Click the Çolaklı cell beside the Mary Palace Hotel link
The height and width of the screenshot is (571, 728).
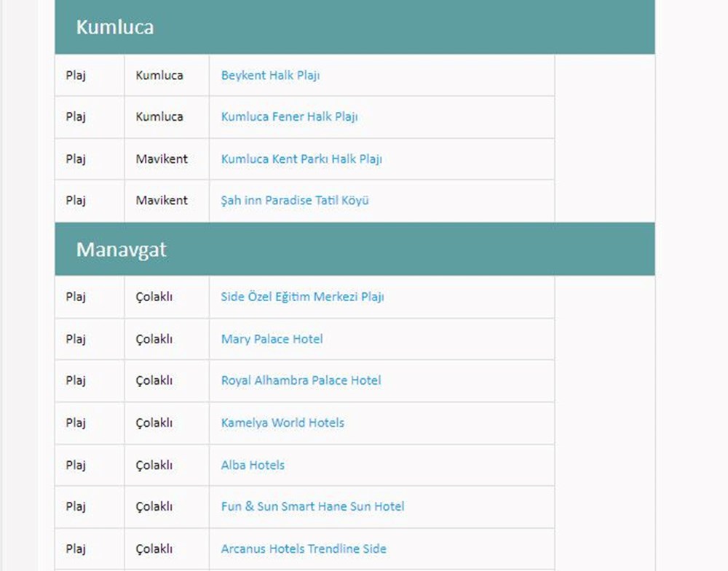(154, 340)
